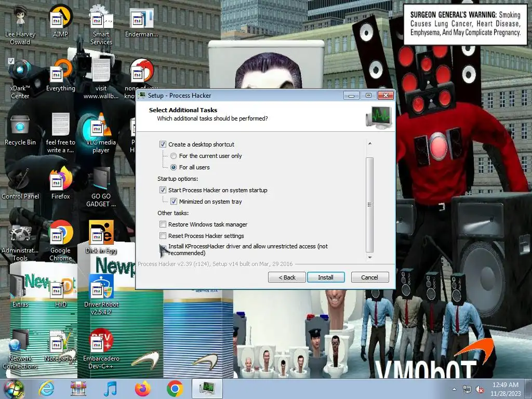
Task: Open the network tray icon
Action: pyautogui.click(x=467, y=390)
